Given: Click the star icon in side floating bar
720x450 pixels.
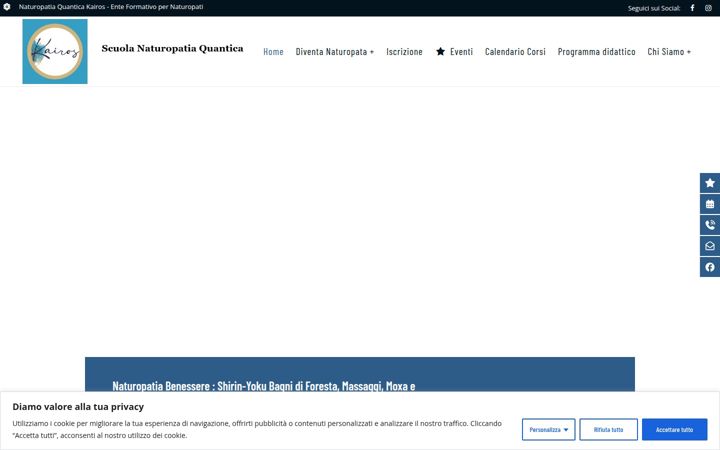Looking at the screenshot, I should (x=710, y=183).
